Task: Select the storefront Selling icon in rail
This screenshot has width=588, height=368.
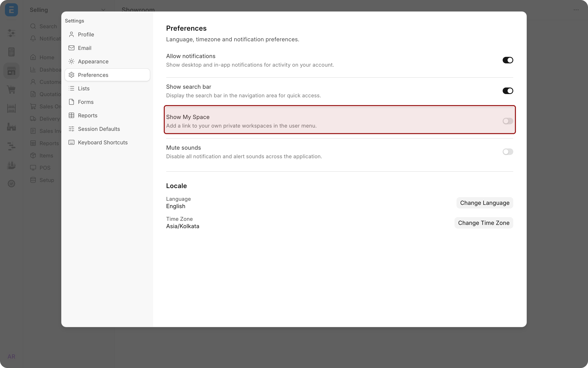Action: coord(11,71)
